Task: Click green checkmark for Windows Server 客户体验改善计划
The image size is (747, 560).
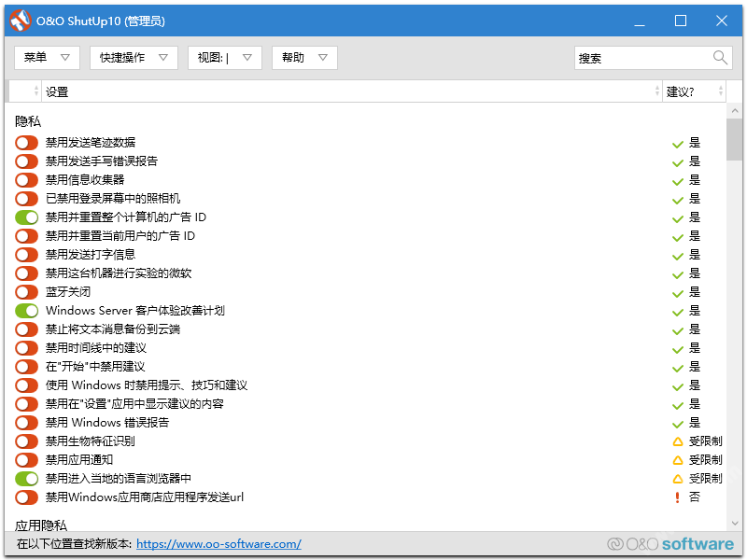Action: (678, 313)
